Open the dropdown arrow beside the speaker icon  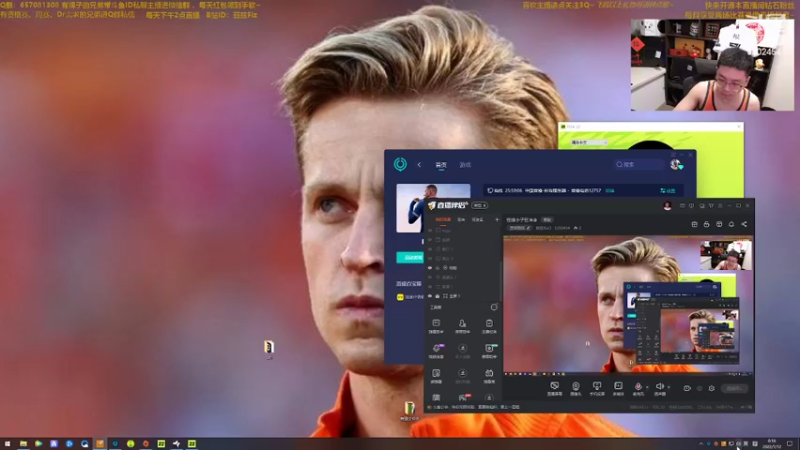pyautogui.click(x=668, y=387)
